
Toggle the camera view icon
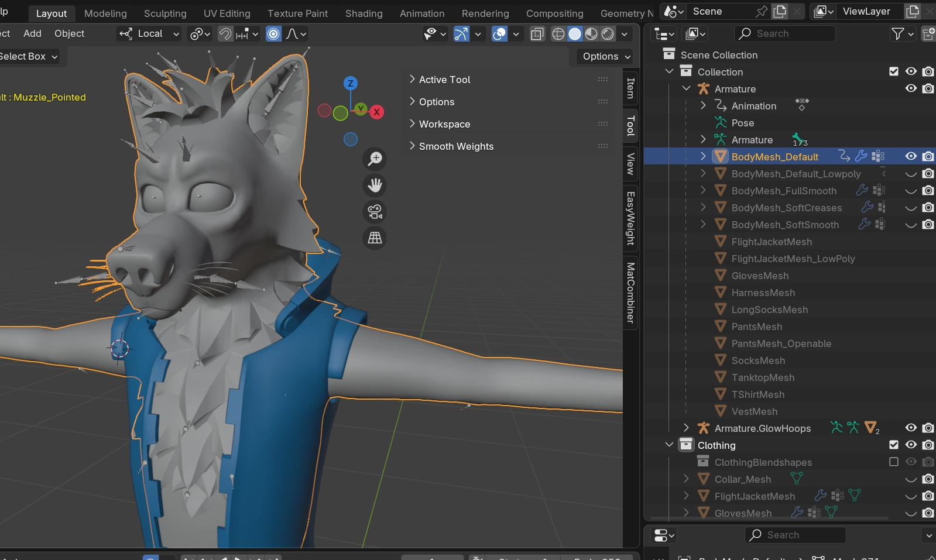(x=375, y=212)
